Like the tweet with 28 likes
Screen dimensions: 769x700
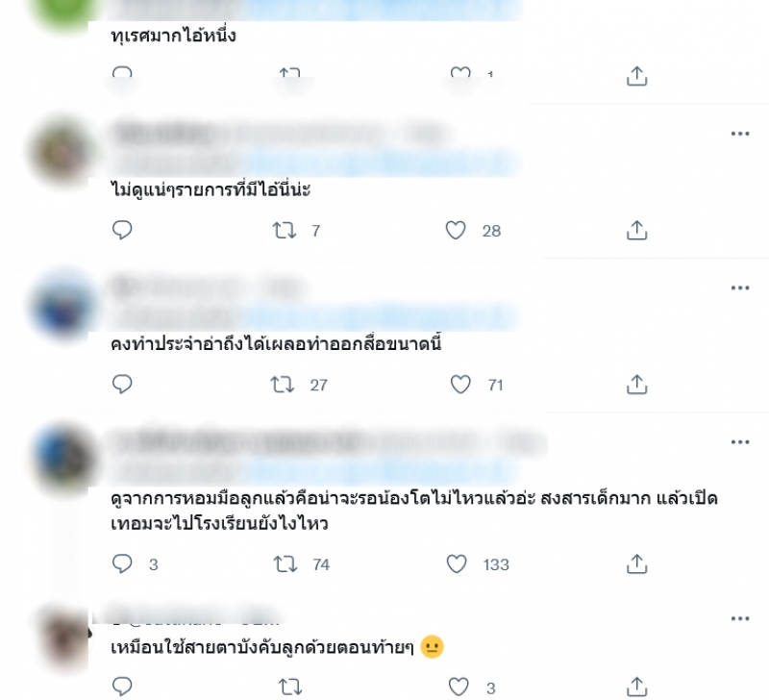coord(456,230)
